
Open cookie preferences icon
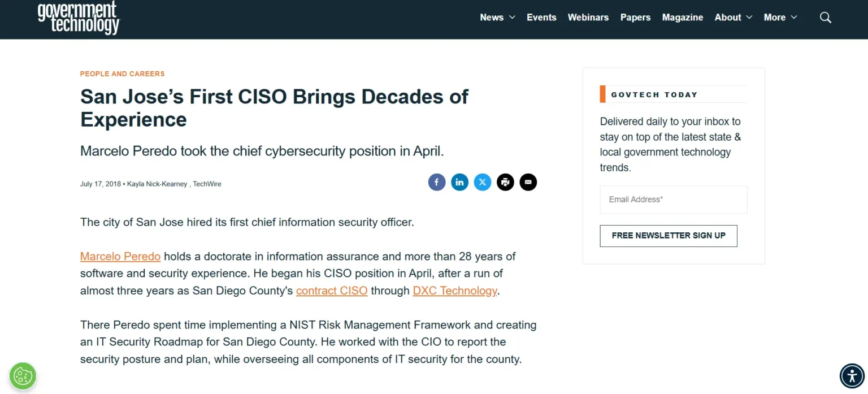coord(23,376)
